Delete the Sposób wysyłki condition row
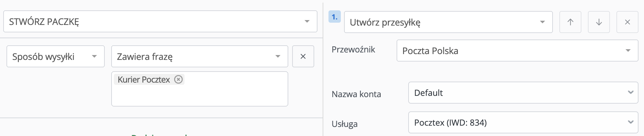 pyautogui.click(x=303, y=56)
